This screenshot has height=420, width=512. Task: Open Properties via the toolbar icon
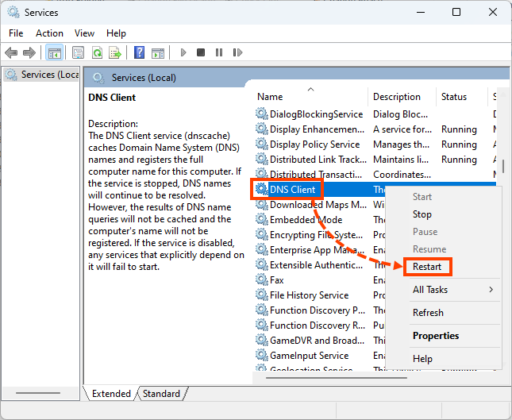[78, 53]
